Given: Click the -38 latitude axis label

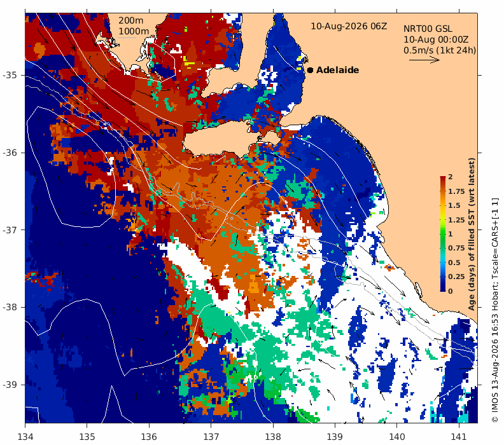Looking at the screenshot, I should 10,307.
